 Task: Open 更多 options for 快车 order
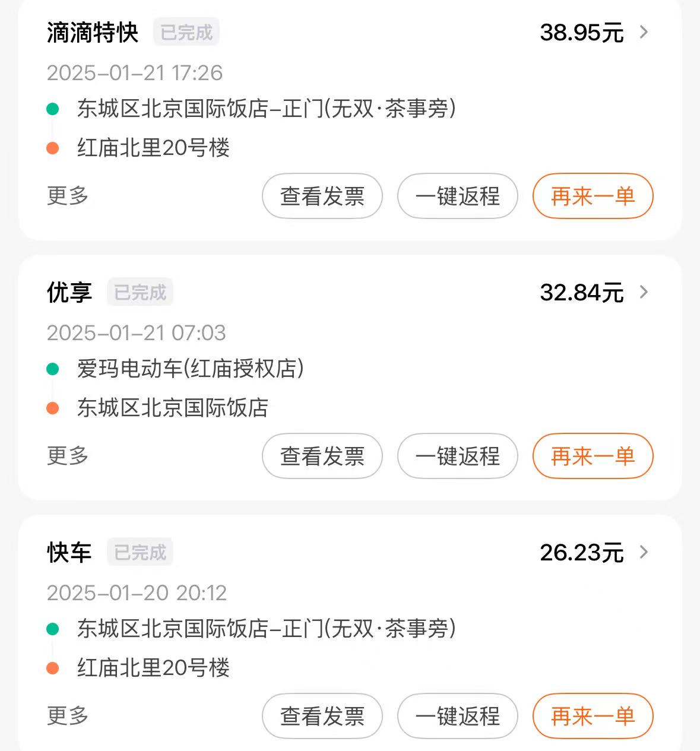click(x=68, y=715)
